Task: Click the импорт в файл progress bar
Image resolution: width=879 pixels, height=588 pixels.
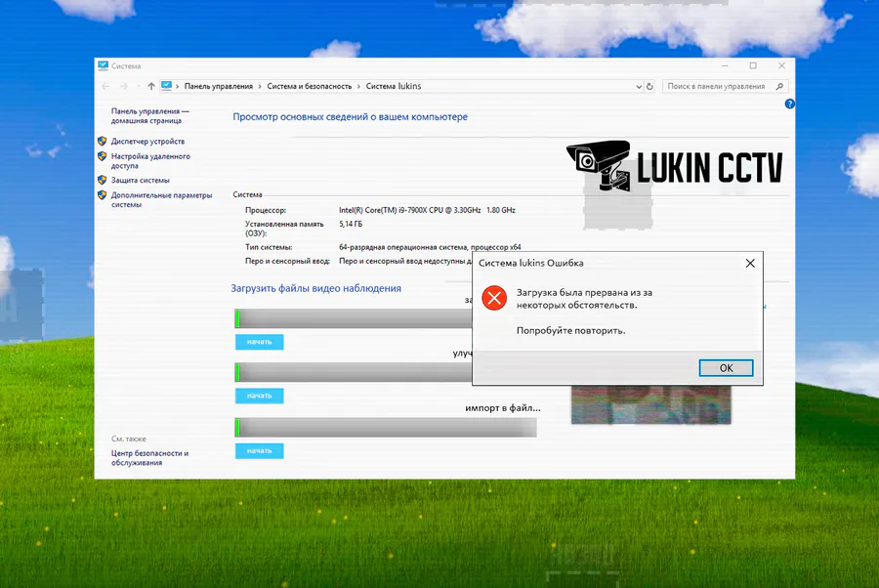Action: (x=386, y=427)
